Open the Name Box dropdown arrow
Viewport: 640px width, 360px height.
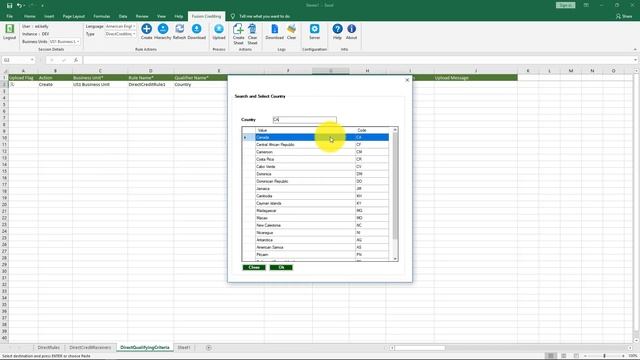tap(32, 60)
